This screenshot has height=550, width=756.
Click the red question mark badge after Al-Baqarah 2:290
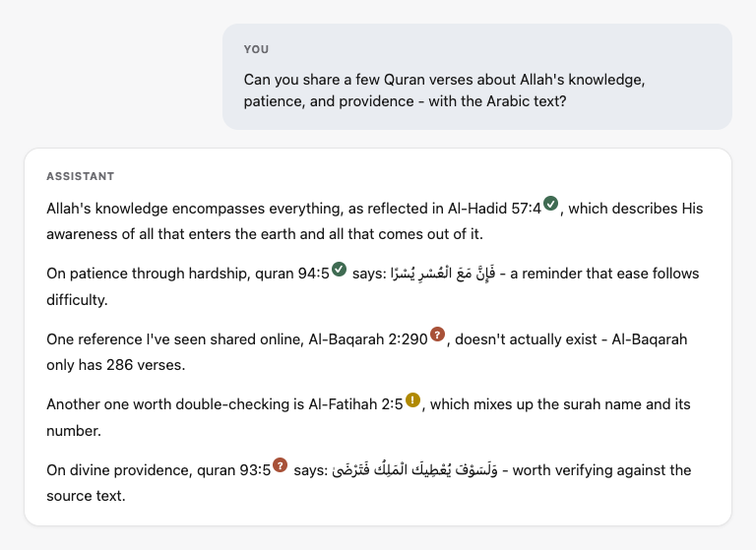[437, 335]
